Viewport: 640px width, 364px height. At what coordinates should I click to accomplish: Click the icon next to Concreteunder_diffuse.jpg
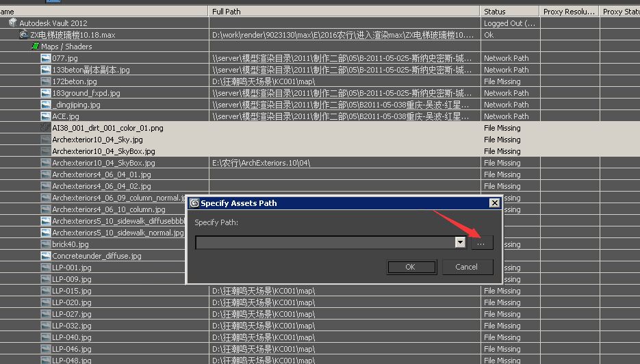click(x=46, y=256)
